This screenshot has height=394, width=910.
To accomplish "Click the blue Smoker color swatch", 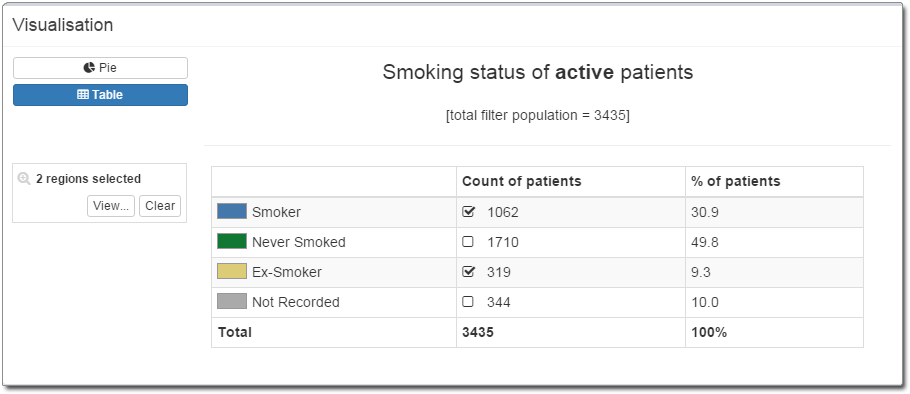I will point(232,211).
